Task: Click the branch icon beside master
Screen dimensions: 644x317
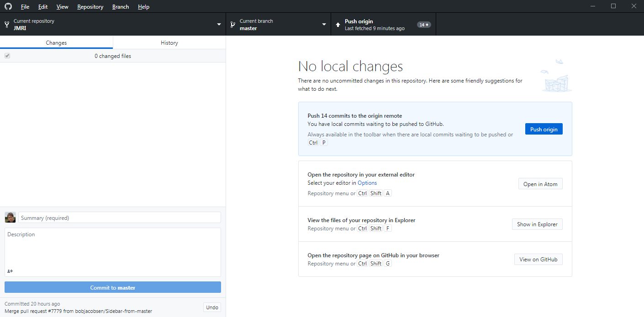Action: pos(232,25)
